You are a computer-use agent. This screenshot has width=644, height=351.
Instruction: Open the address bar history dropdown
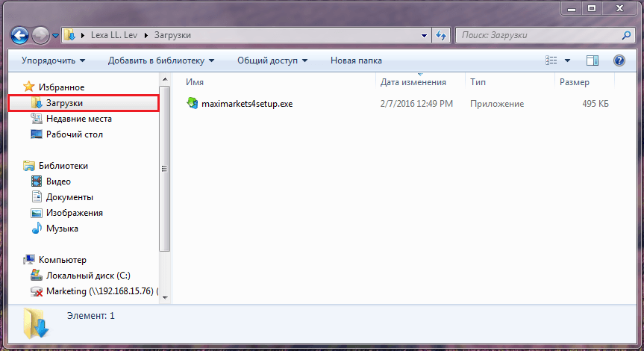point(425,36)
